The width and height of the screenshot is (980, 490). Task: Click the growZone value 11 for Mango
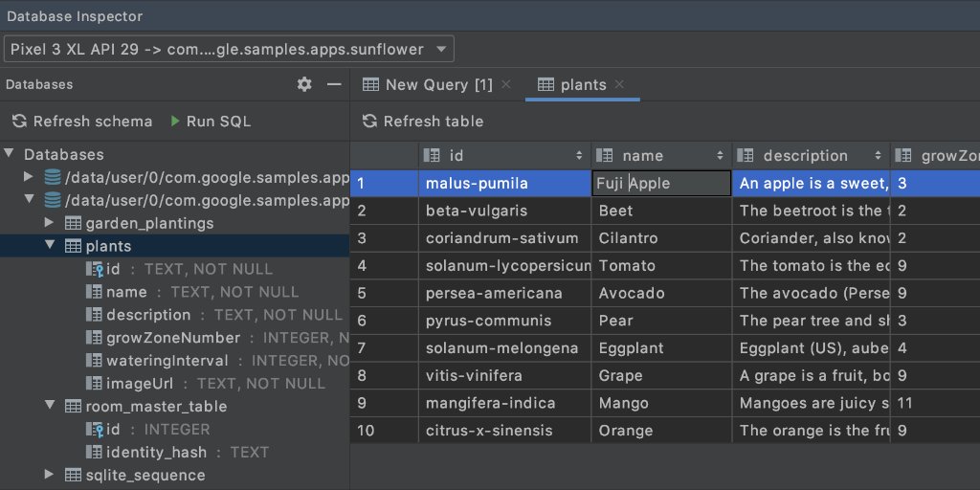935,403
